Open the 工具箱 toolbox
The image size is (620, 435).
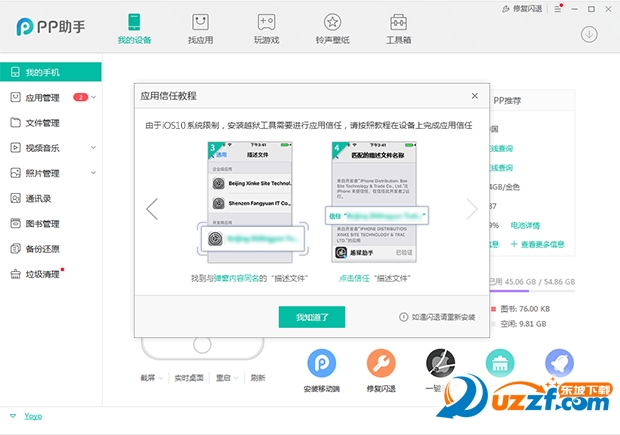tap(398, 28)
